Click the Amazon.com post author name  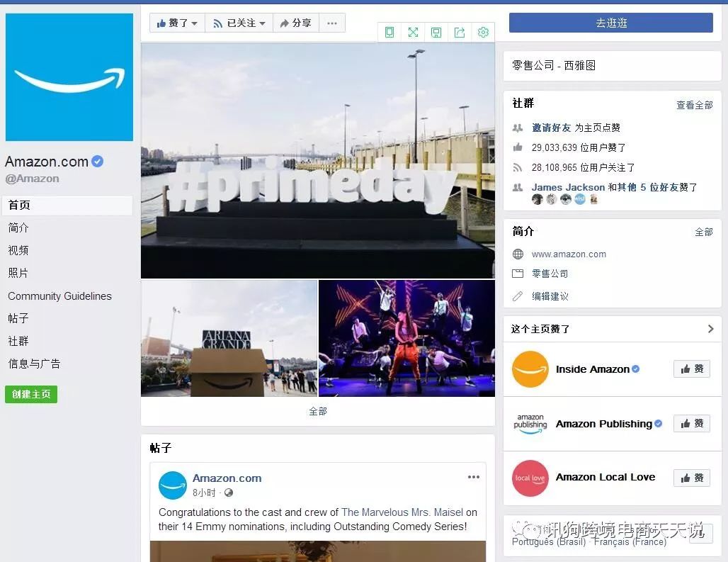[x=227, y=478]
